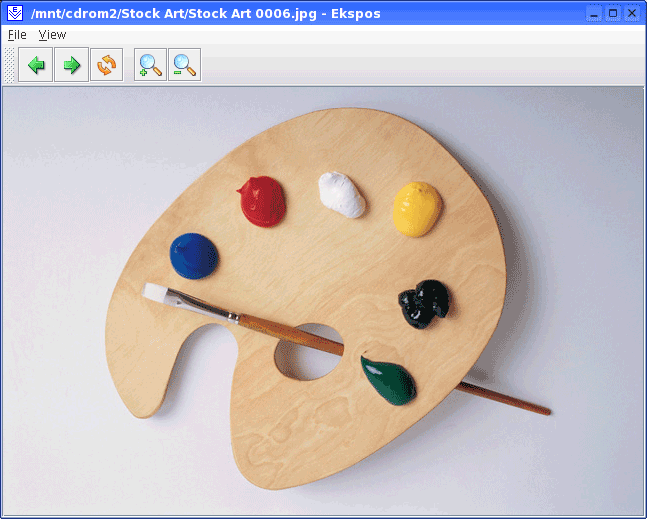Click the red paint blob on palette
This screenshot has width=647, height=519.
pos(262,199)
